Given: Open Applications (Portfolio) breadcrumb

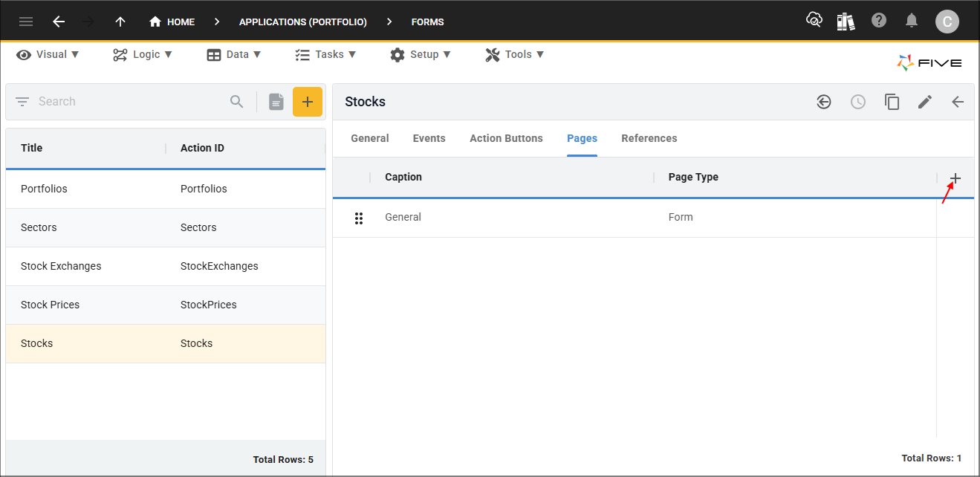Looking at the screenshot, I should coord(303,22).
